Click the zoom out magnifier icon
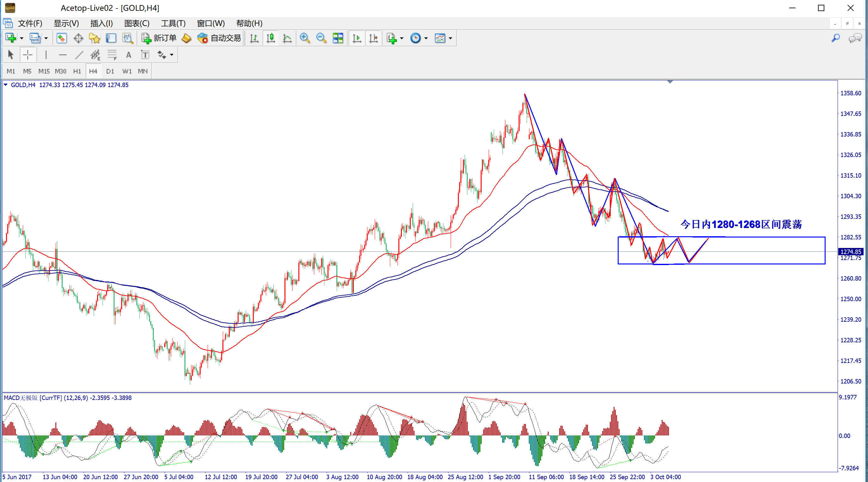This screenshot has width=868, height=482. pos(321,38)
